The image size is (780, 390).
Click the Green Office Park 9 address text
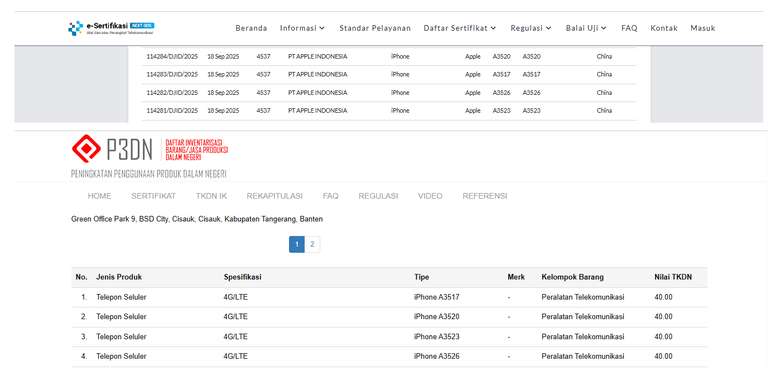pyautogui.click(x=197, y=219)
